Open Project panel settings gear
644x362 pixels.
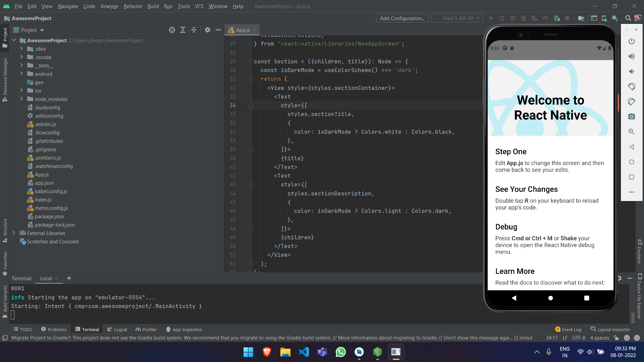[x=208, y=30]
